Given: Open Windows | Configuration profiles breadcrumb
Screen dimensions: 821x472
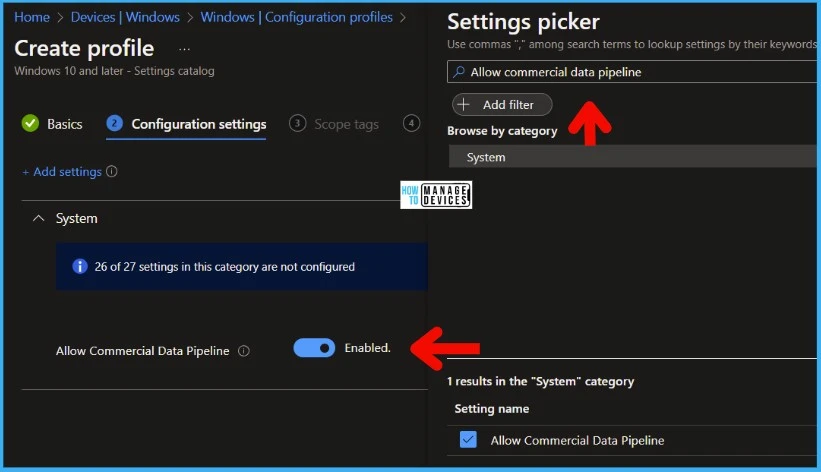Looking at the screenshot, I should [296, 17].
